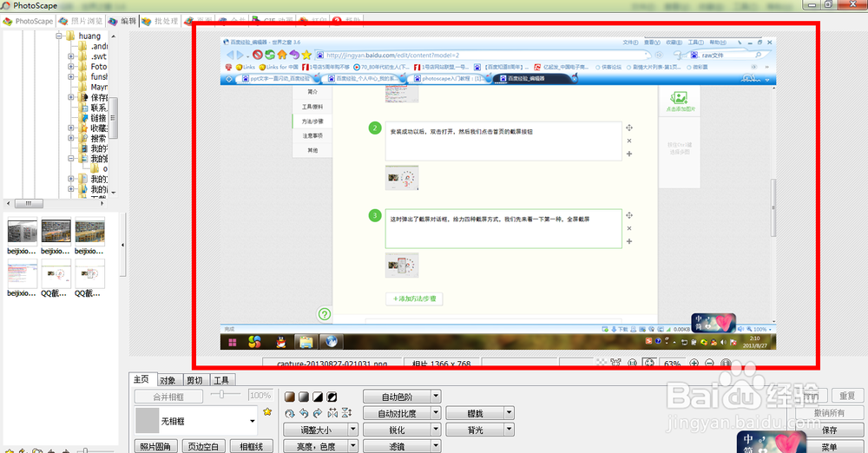
Task: Open the 亮度,色度 dropdown arrow
Action: (x=352, y=446)
